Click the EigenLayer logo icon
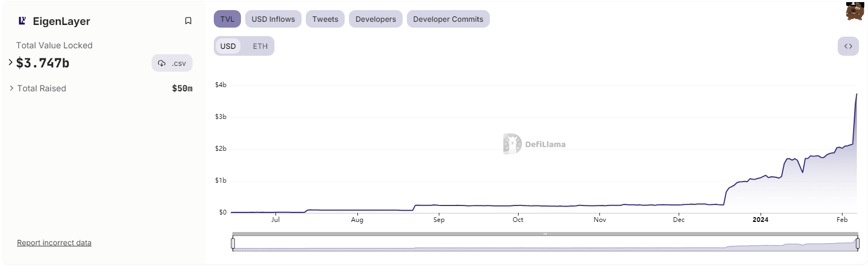The height and width of the screenshot is (266, 868). (x=22, y=21)
